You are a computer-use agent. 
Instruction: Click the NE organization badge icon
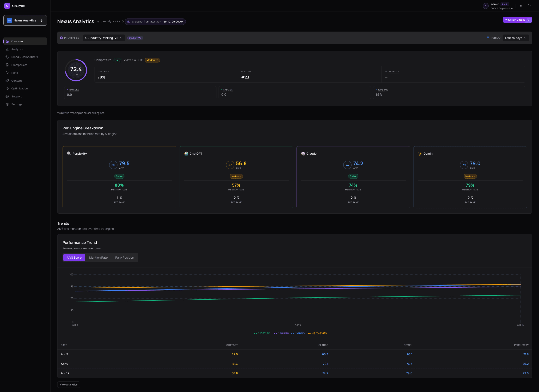[9, 20]
